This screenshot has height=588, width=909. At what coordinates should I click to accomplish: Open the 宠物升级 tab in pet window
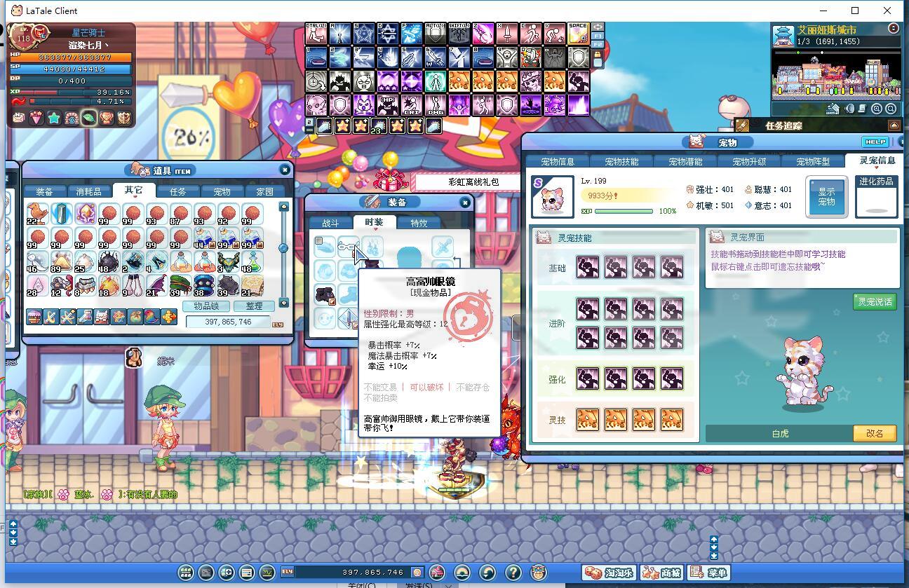point(749,161)
